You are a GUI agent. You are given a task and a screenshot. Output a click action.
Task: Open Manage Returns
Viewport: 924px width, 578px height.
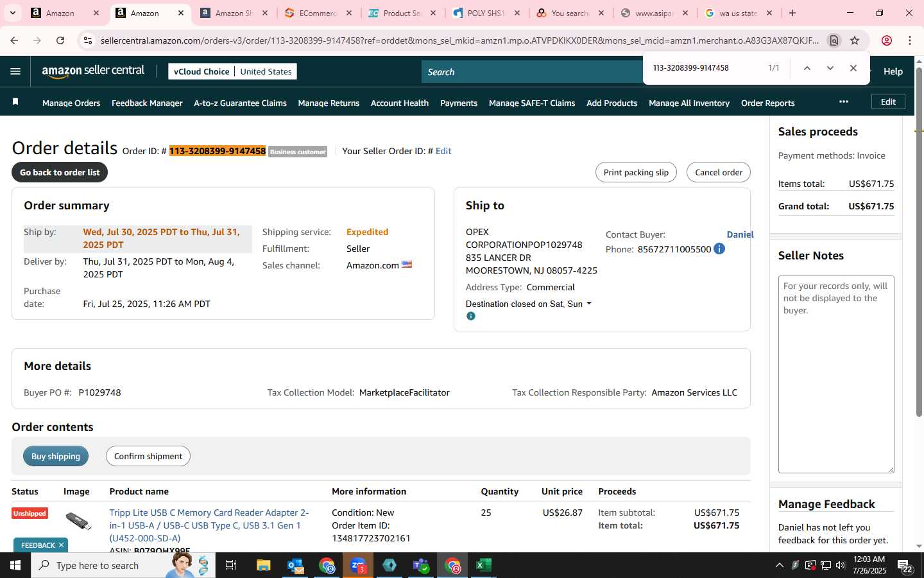(x=329, y=103)
